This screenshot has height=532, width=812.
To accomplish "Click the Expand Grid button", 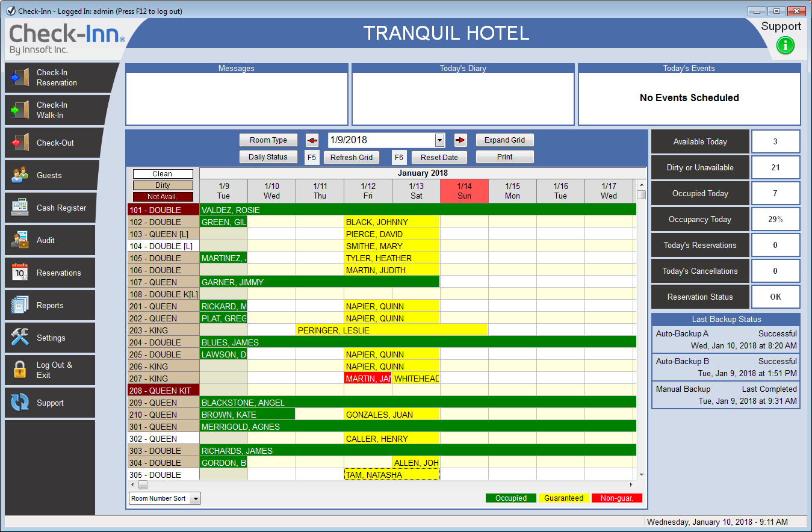I will tap(504, 140).
